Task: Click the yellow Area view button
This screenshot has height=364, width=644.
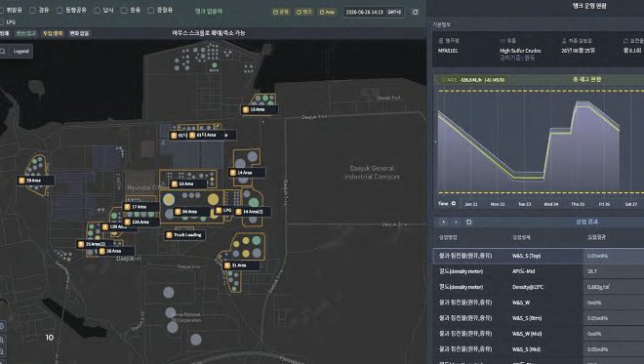Action: (327, 12)
